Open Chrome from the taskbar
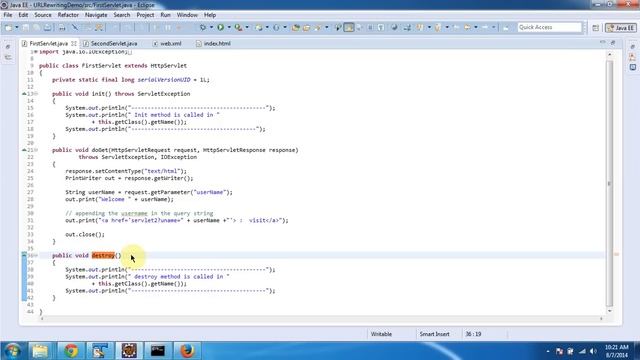 (71, 351)
